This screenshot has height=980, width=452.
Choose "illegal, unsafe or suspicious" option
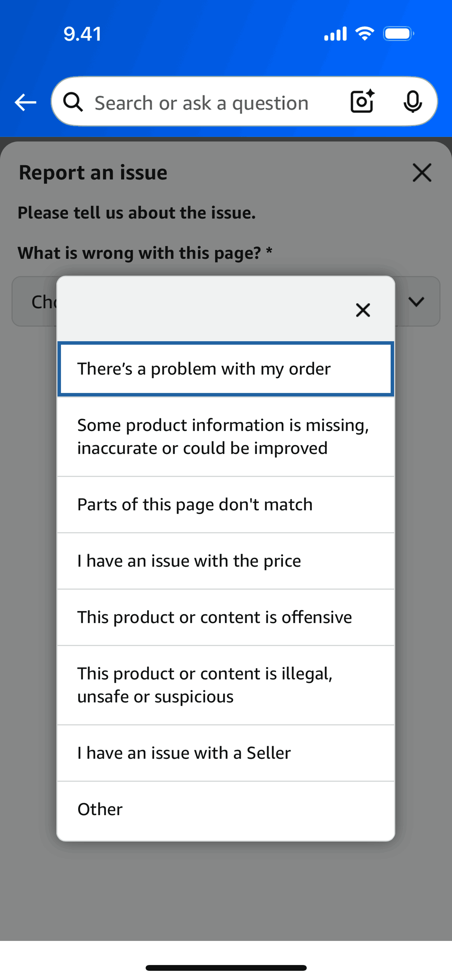point(226,685)
